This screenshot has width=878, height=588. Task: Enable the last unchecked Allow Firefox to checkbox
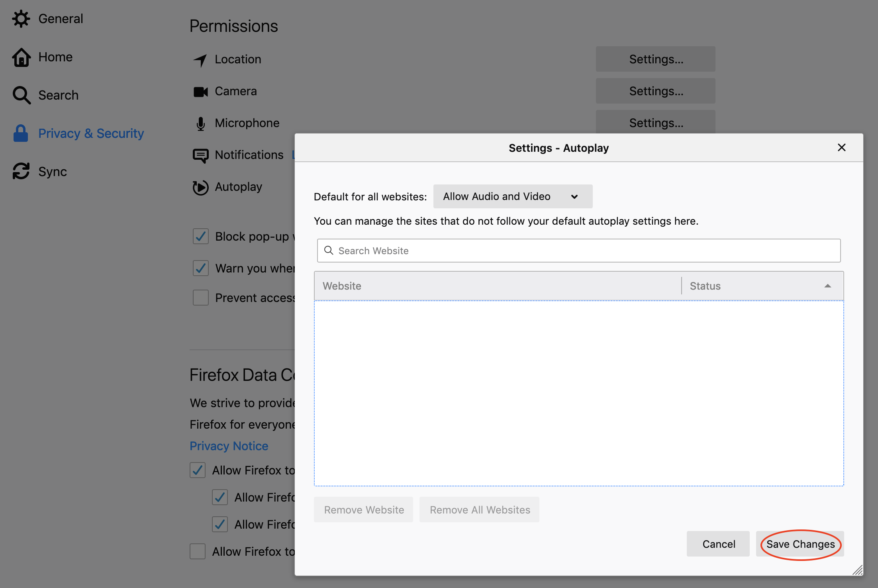click(198, 551)
